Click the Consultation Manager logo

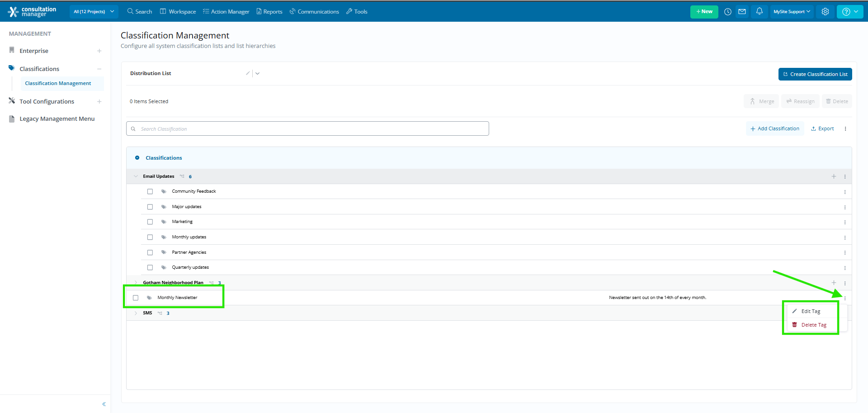pos(33,12)
